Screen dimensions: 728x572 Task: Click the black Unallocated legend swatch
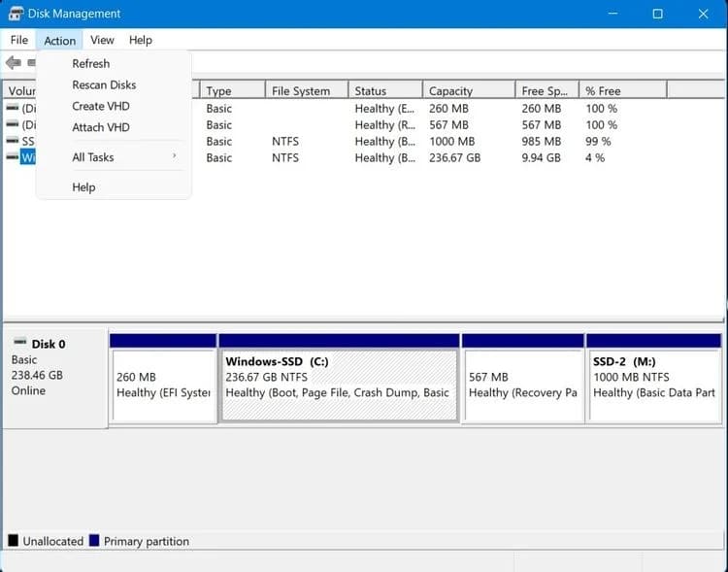(13, 541)
